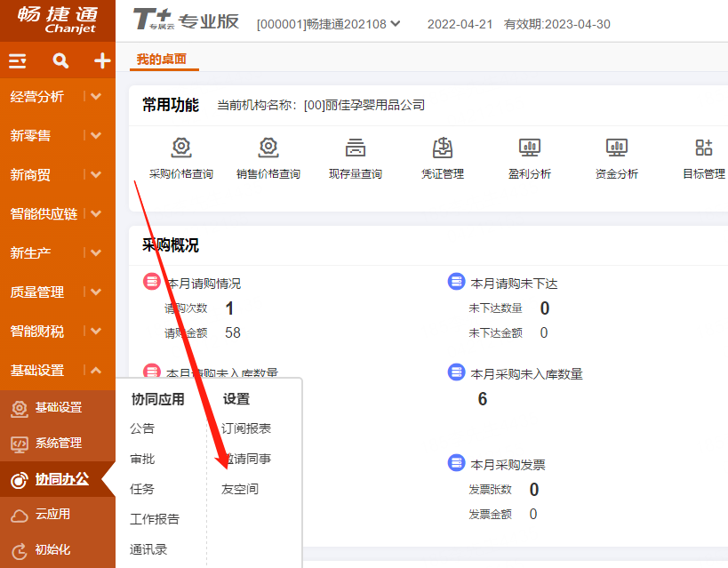Open the sidebar search icon

tap(60, 60)
